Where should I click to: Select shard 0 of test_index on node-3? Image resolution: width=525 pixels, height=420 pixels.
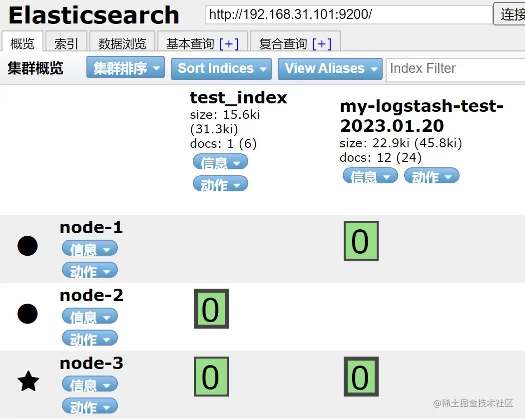[x=211, y=377]
